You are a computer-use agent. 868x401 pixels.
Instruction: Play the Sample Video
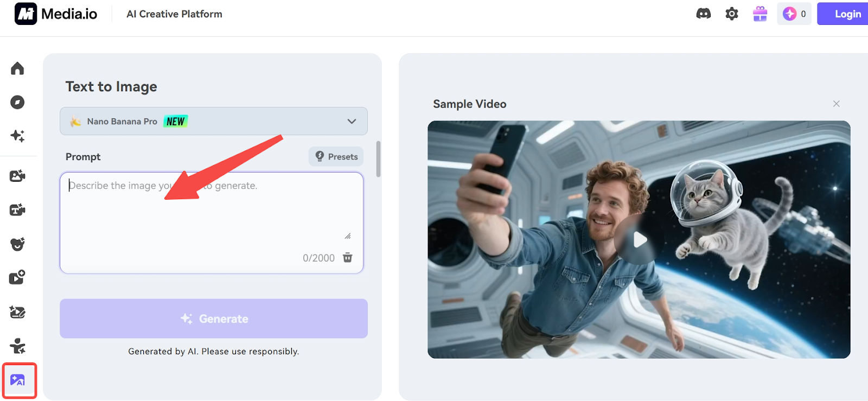(639, 239)
